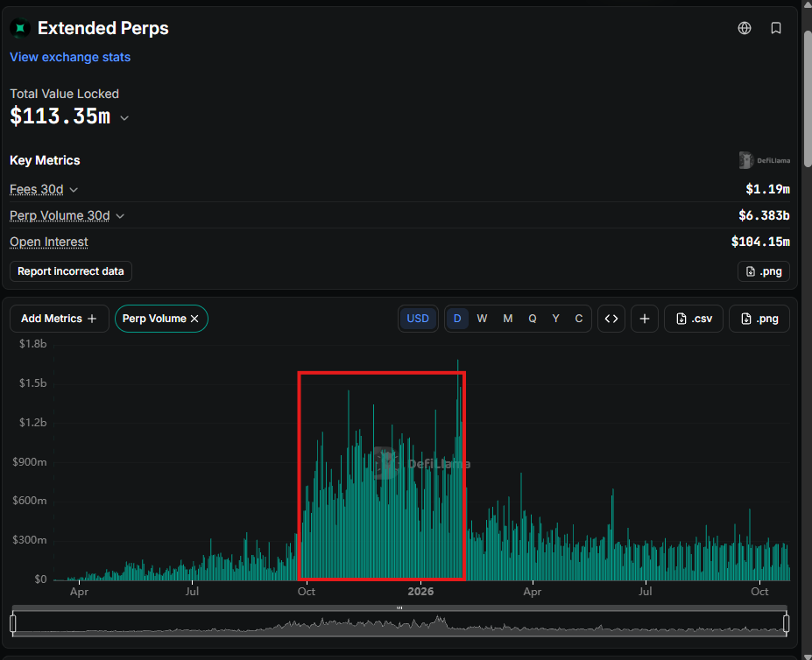This screenshot has width=812, height=660.
Task: Click the $6.383b perp volume value
Action: coord(764,215)
